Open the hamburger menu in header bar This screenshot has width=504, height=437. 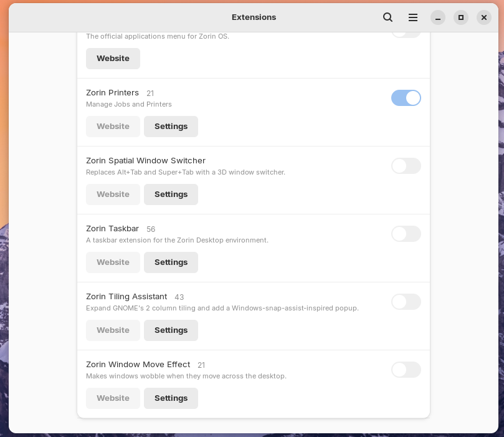coord(413,17)
